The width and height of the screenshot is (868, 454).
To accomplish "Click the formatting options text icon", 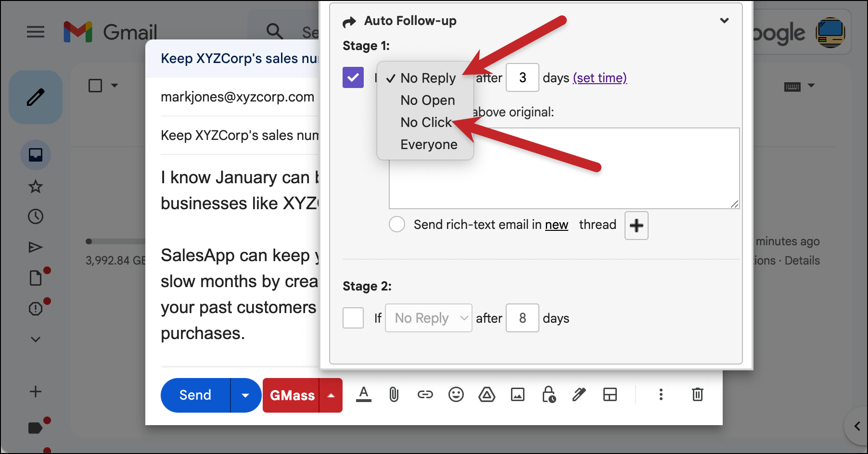I will [x=364, y=395].
